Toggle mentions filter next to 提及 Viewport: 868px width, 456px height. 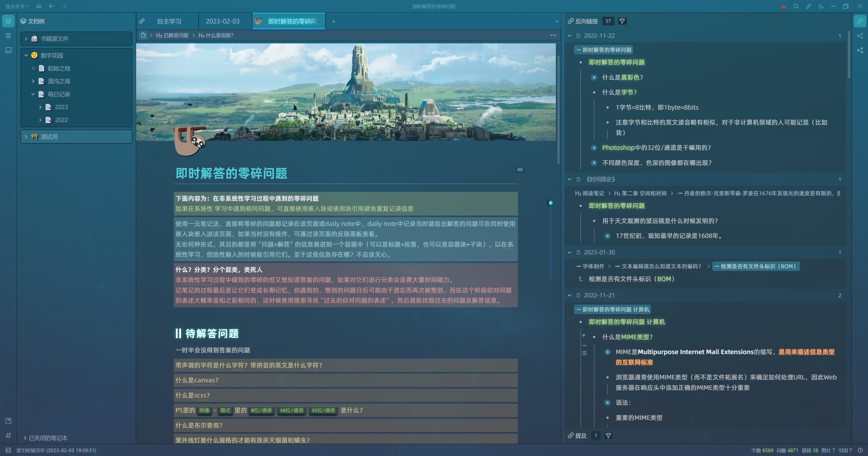click(609, 435)
